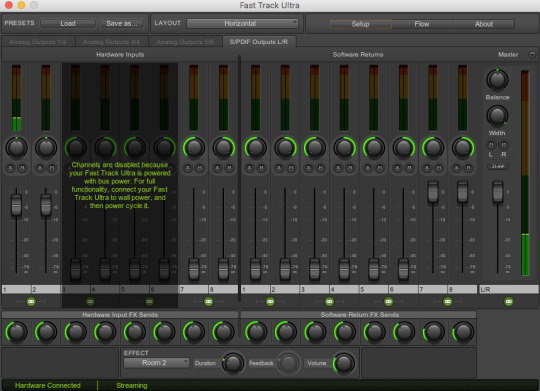Open the Layout dropdown showing Horizontal
This screenshot has width=540, height=391.
(x=242, y=23)
